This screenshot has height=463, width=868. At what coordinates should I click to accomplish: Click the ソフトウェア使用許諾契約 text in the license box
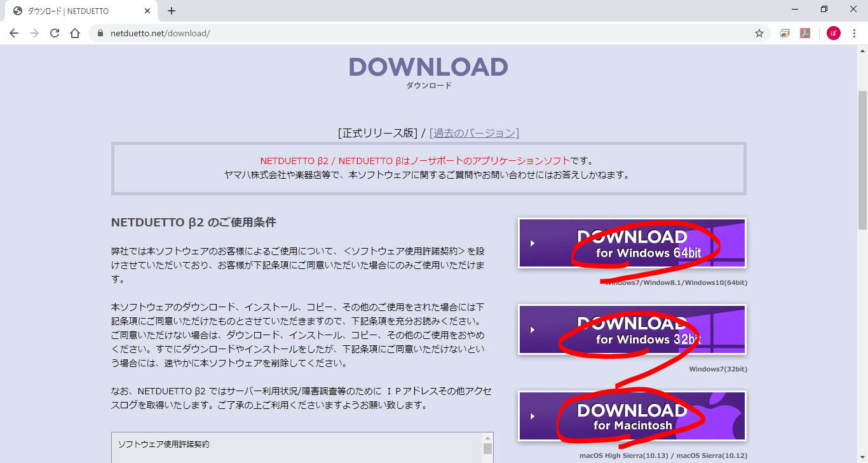(x=163, y=445)
